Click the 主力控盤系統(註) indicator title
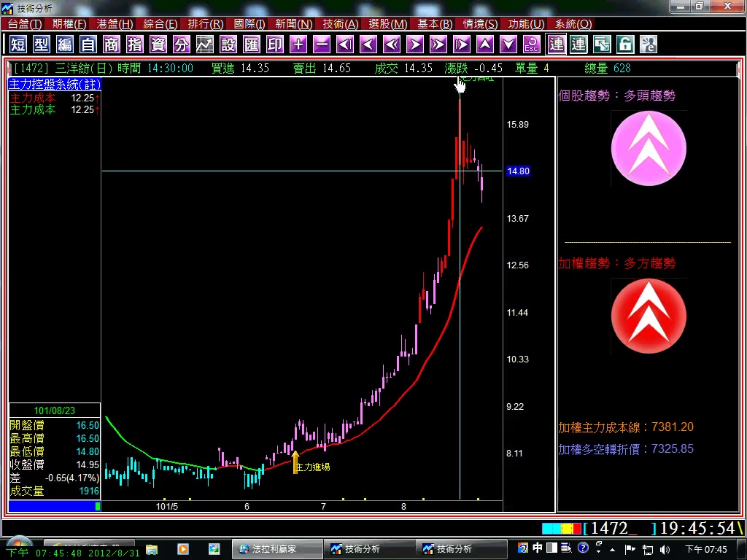 55,85
